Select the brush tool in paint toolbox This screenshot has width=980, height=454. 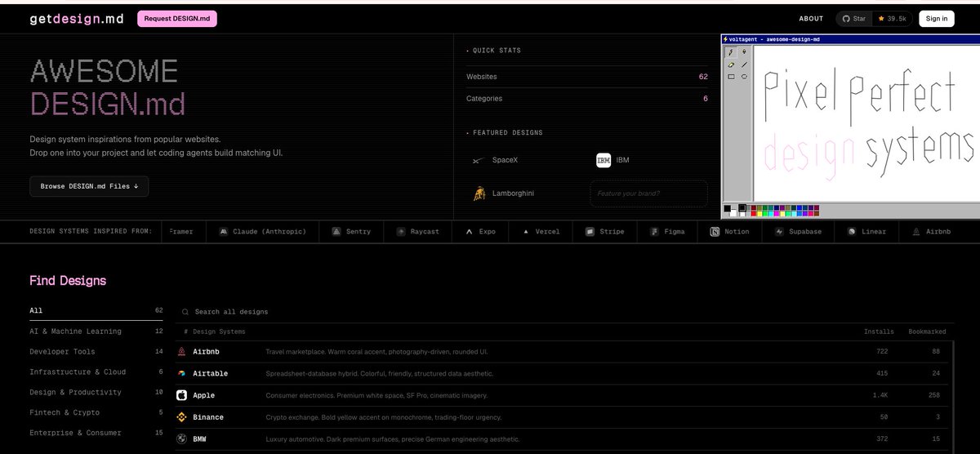[744, 52]
